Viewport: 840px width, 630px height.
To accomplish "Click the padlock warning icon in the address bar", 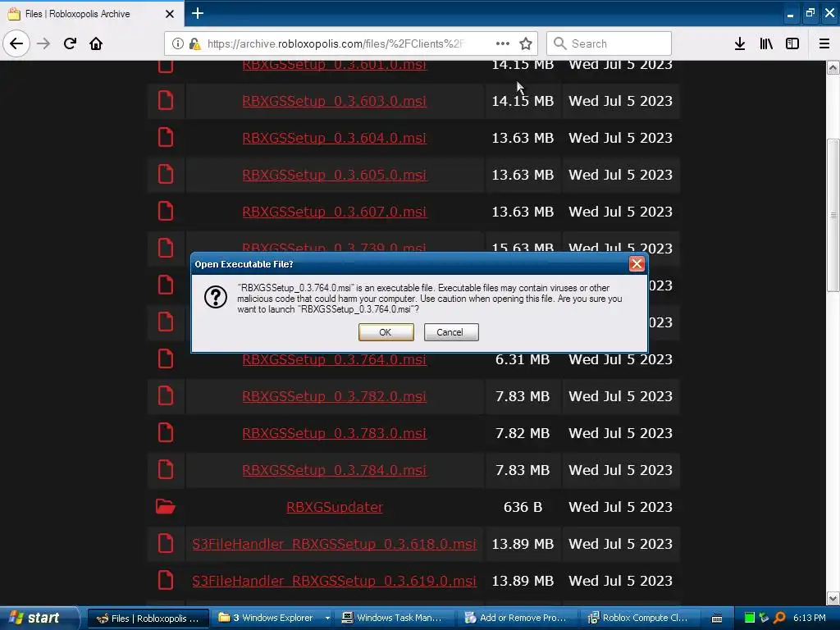I will tap(194, 43).
